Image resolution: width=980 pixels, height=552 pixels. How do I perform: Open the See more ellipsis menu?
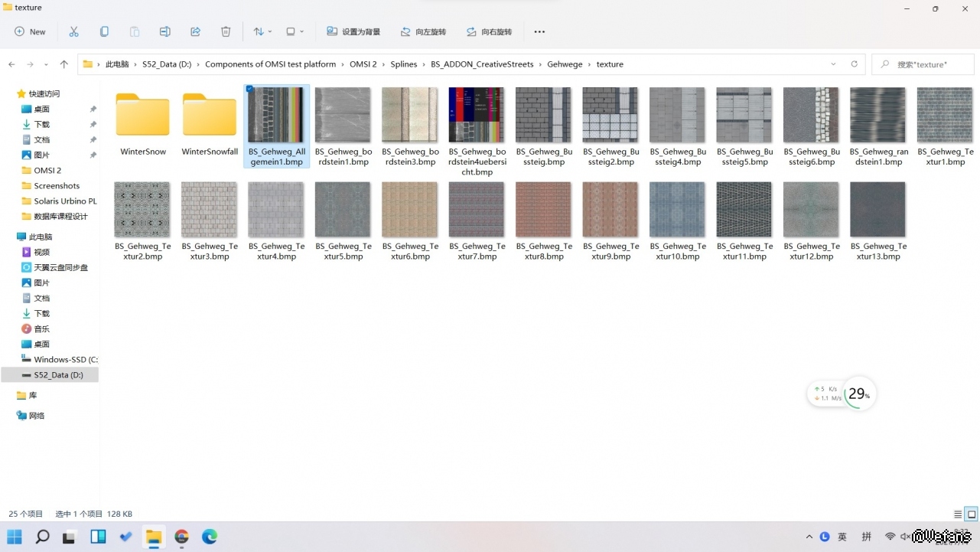tap(539, 31)
